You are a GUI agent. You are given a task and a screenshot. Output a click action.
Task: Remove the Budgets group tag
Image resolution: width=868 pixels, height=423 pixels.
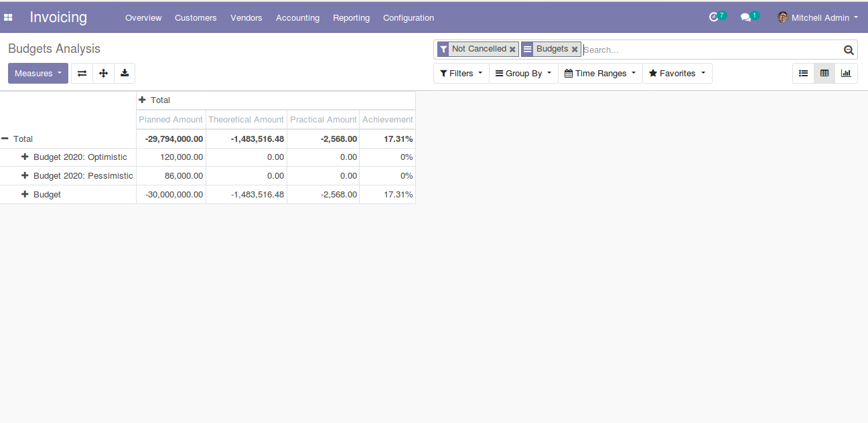tap(575, 50)
